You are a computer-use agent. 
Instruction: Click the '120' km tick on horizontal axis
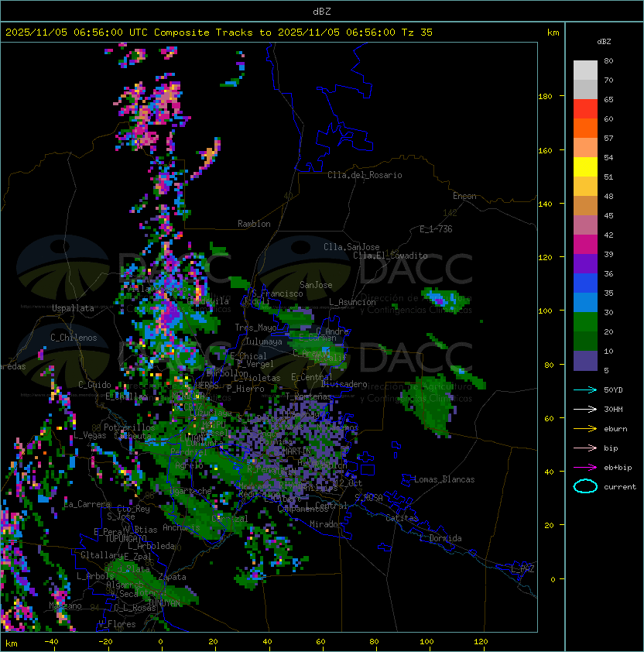point(481,642)
